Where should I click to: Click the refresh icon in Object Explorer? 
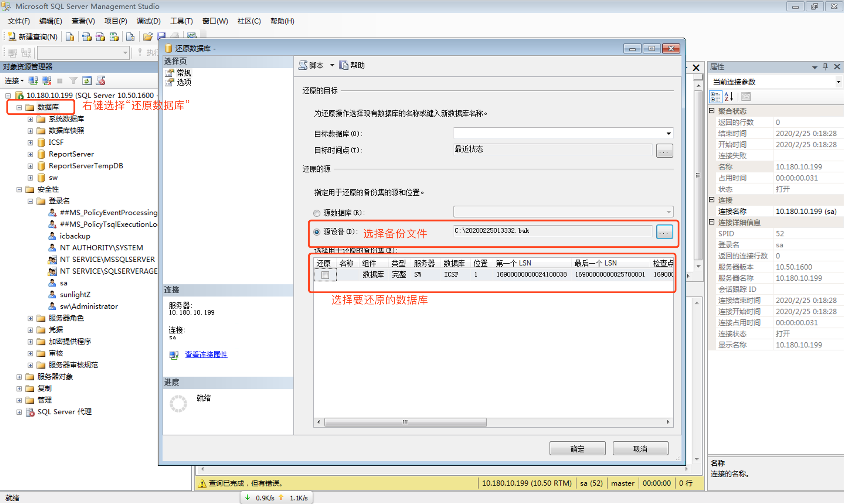coord(87,81)
